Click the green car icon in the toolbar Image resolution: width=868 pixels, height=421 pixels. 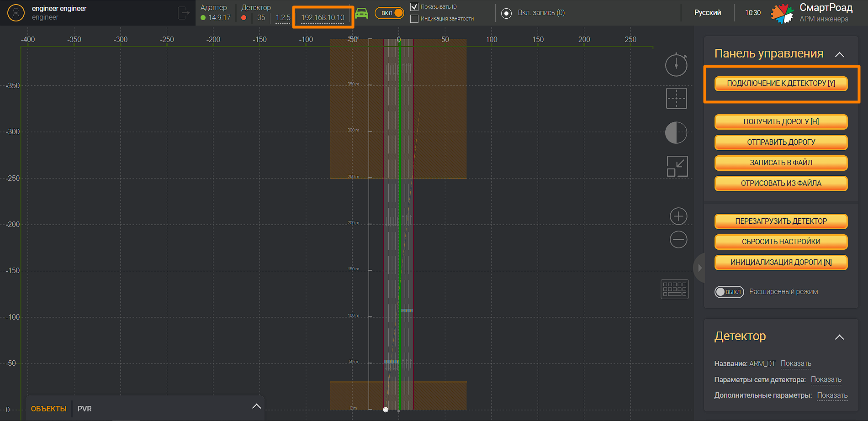362,13
